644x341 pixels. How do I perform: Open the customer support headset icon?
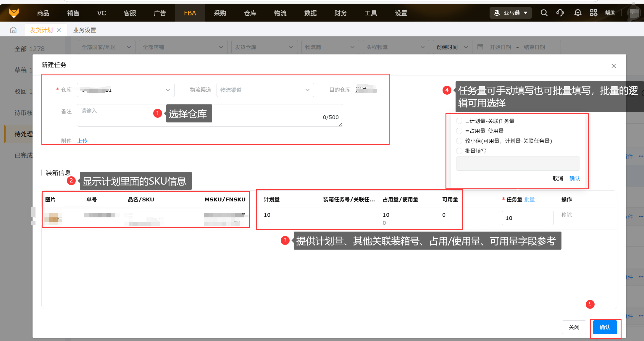point(560,13)
